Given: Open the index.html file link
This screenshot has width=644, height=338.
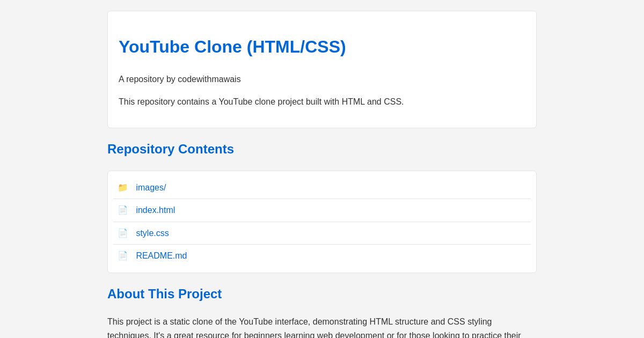Looking at the screenshot, I should 155,210.
